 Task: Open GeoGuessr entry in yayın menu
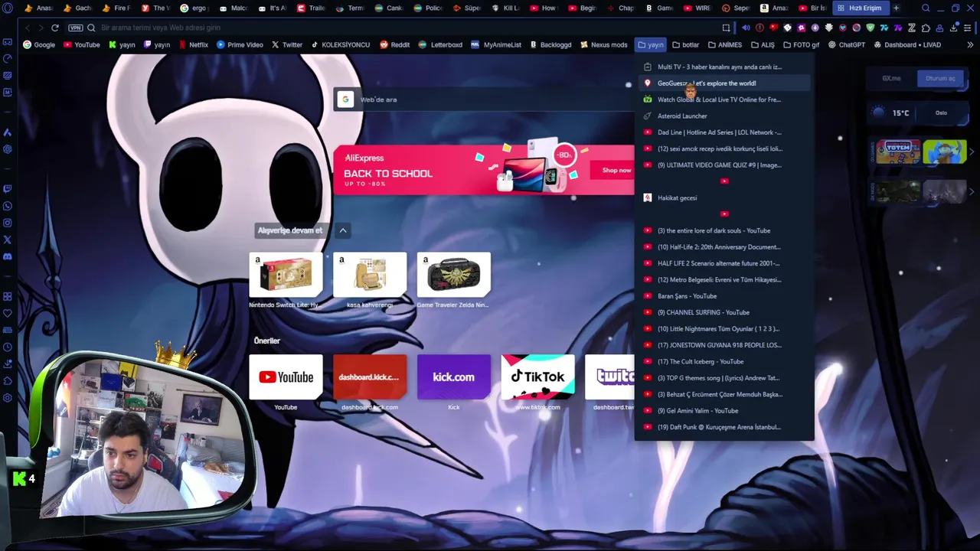point(724,83)
